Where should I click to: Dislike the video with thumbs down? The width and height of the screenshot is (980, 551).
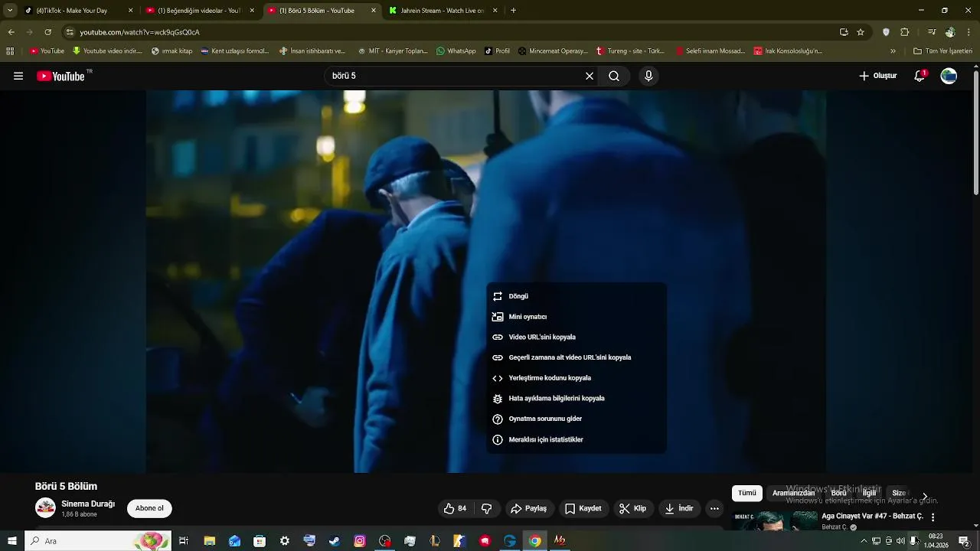click(486, 508)
